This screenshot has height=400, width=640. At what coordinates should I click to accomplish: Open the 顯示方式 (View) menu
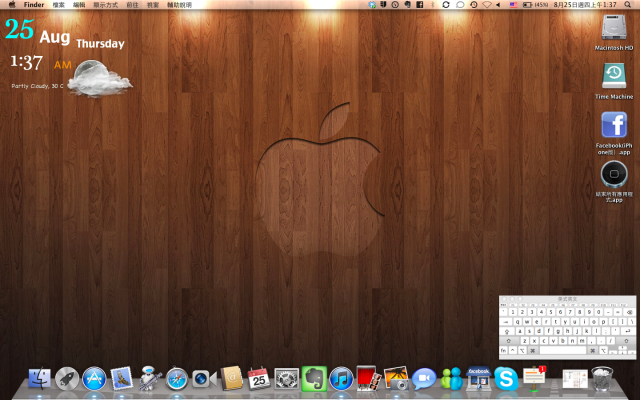pos(105,5)
